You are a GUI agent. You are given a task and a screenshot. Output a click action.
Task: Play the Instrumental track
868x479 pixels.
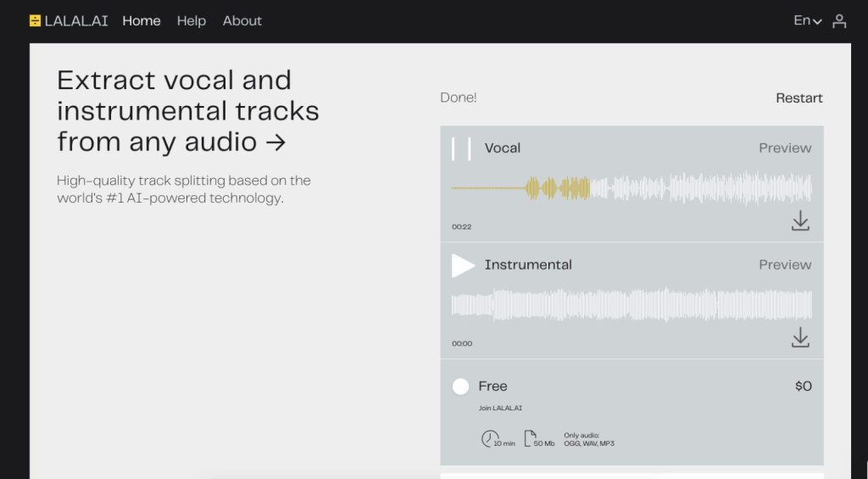click(463, 265)
